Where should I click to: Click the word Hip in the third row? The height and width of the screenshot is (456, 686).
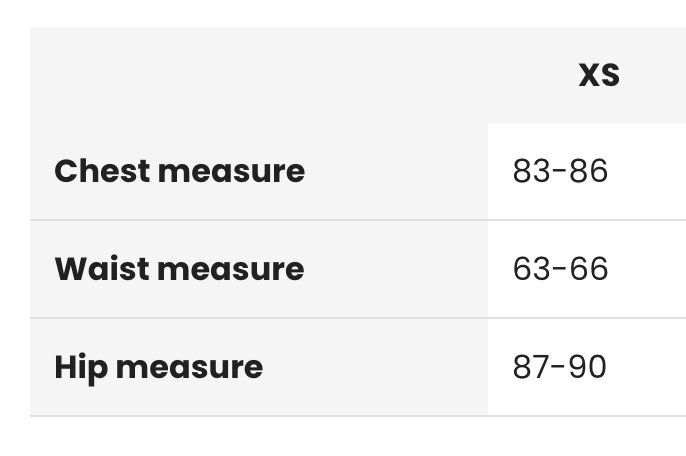[x=81, y=369]
